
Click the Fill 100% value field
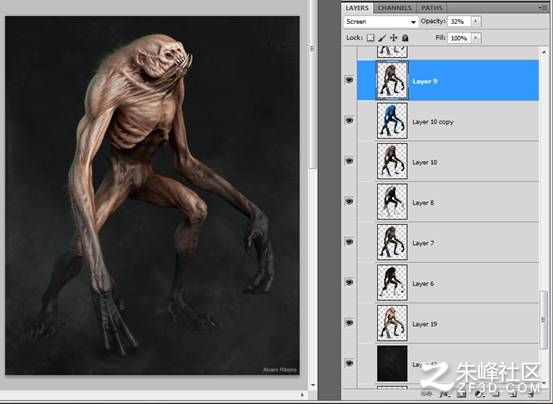(460, 38)
